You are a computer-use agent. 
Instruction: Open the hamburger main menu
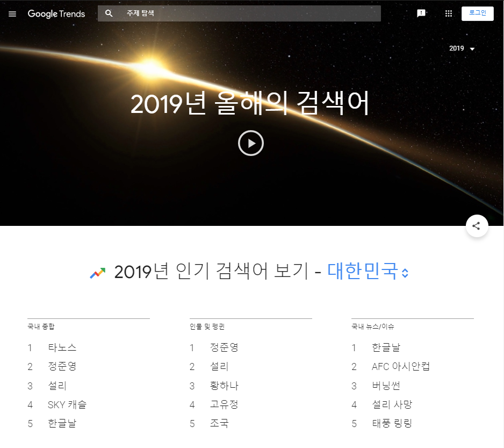click(12, 14)
